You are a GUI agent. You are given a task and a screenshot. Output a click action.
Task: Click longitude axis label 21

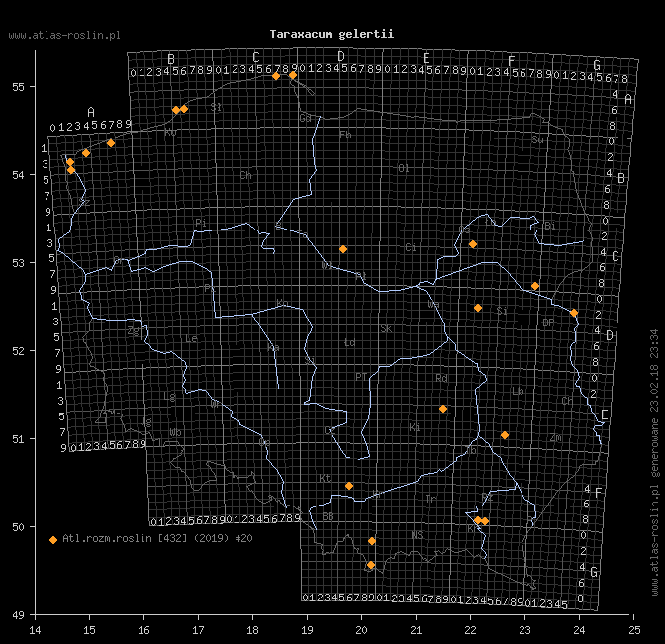(x=416, y=630)
